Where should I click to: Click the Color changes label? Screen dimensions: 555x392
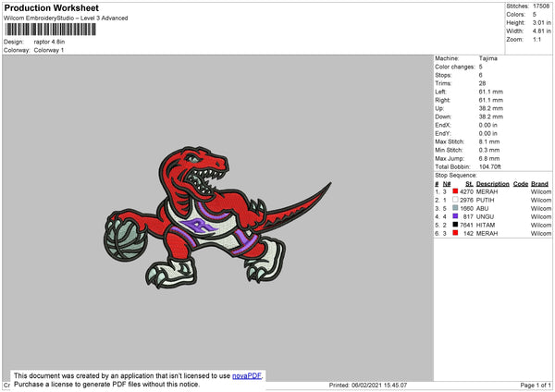point(455,67)
